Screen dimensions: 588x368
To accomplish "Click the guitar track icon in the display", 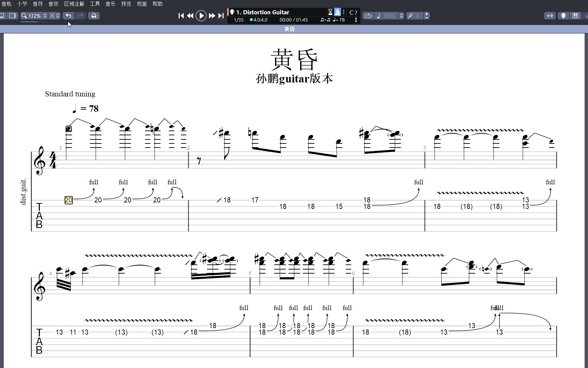I will (232, 12).
